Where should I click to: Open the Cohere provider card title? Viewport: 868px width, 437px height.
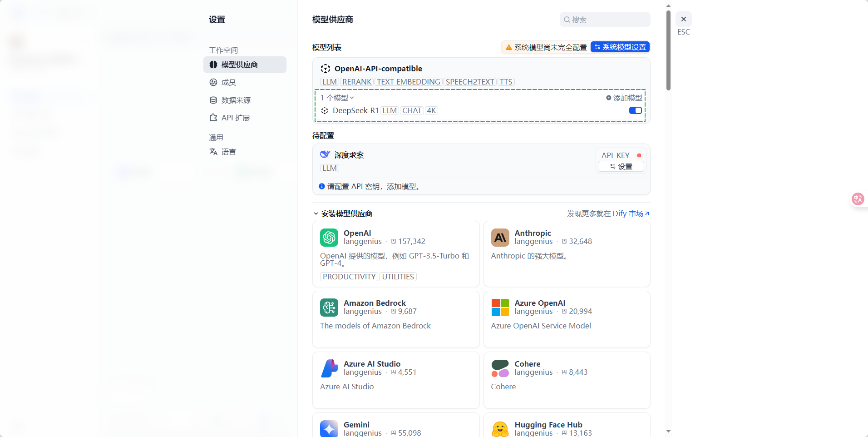[528, 364]
